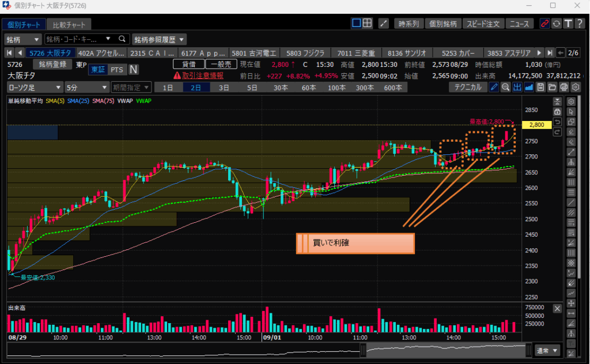Image resolution: width=590 pixels, height=364 pixels.
Task: Open chart settings gear icon
Action: (x=575, y=88)
